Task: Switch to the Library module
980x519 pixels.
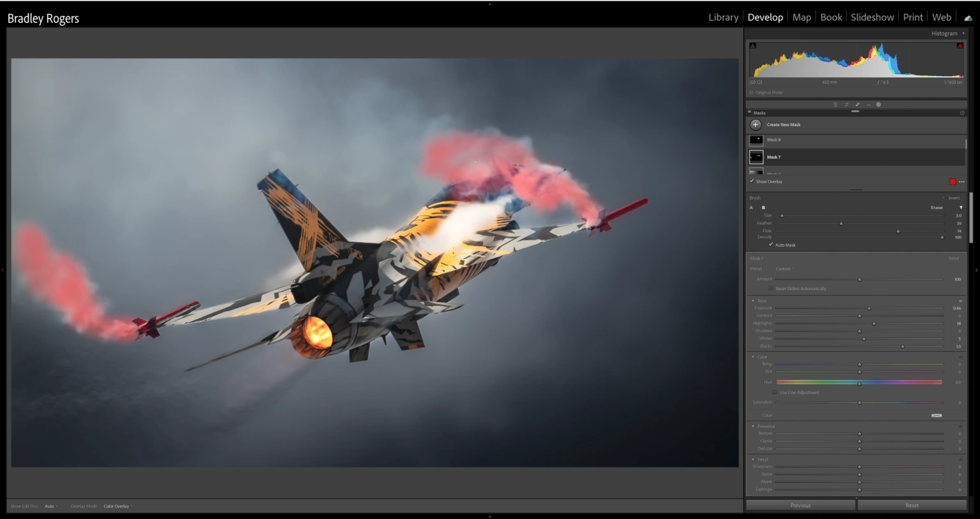Action: coord(724,17)
